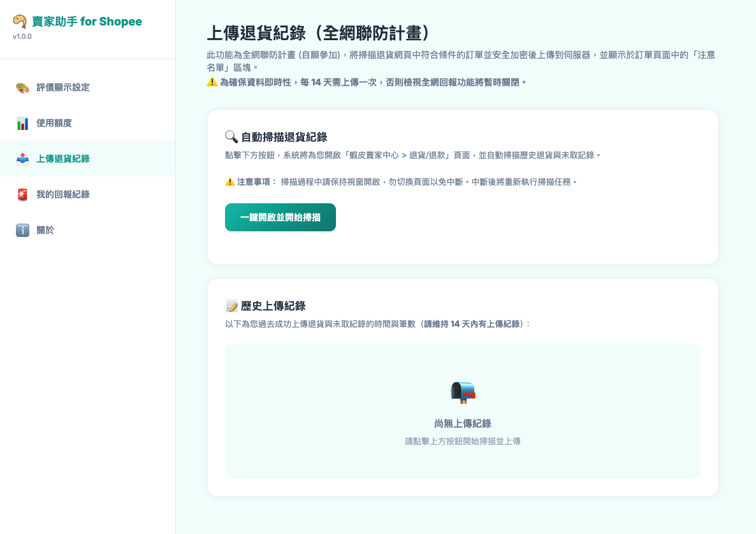Go to the 關於 page

pyautogui.click(x=45, y=230)
